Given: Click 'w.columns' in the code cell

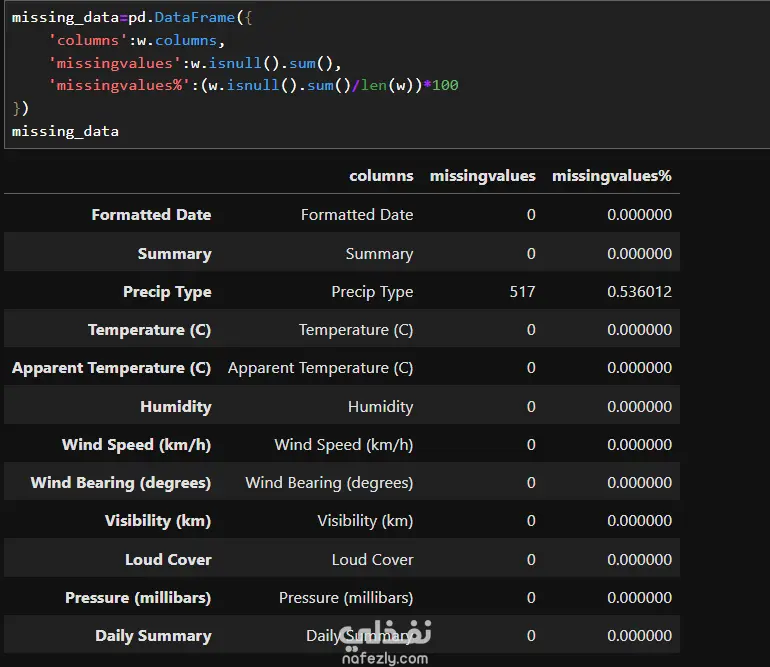Looking at the screenshot, I should coord(177,40).
